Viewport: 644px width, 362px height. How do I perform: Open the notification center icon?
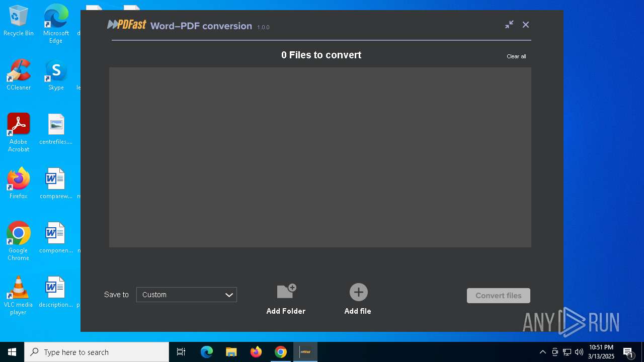click(628, 352)
